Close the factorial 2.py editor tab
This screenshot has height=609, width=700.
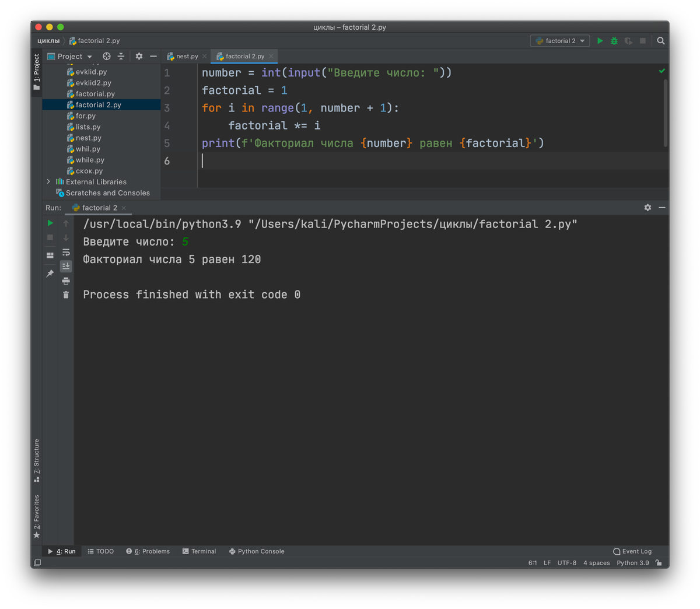(x=271, y=57)
